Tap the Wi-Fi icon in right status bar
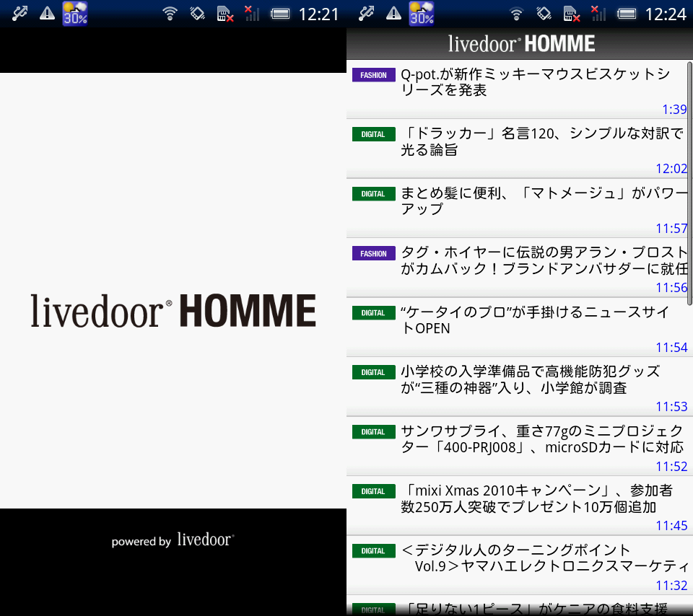 [516, 14]
